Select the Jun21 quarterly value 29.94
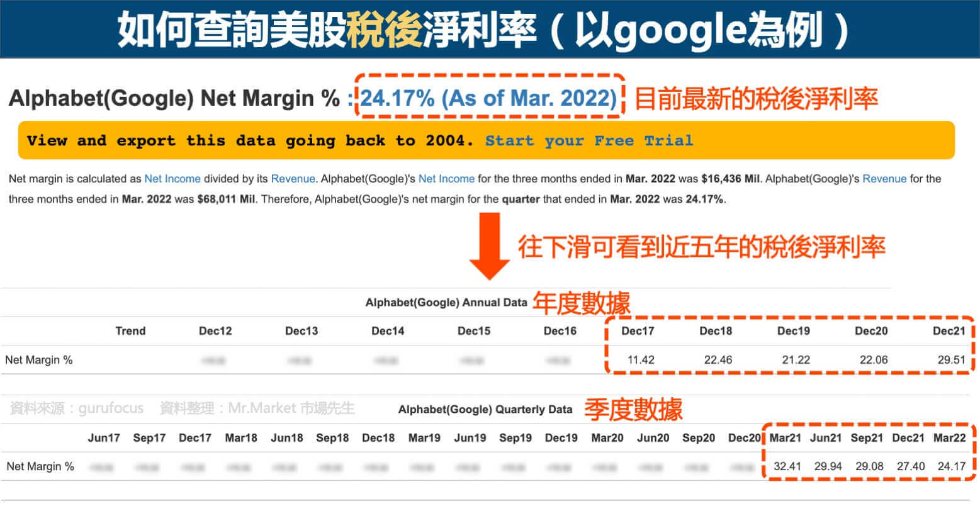 [828, 466]
